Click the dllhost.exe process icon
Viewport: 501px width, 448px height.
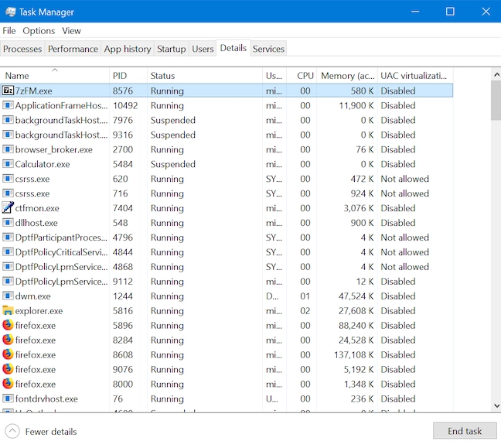(8, 223)
